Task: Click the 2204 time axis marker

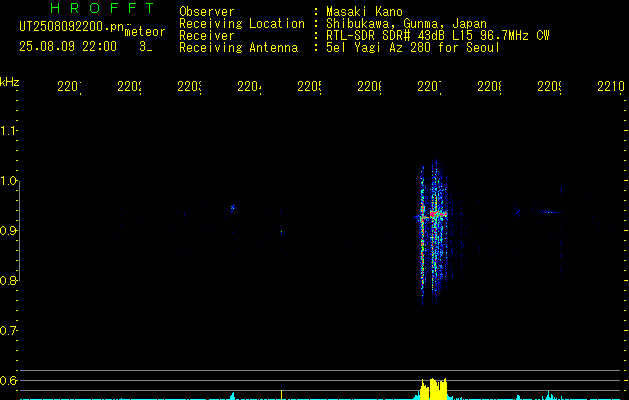Action: [249, 87]
